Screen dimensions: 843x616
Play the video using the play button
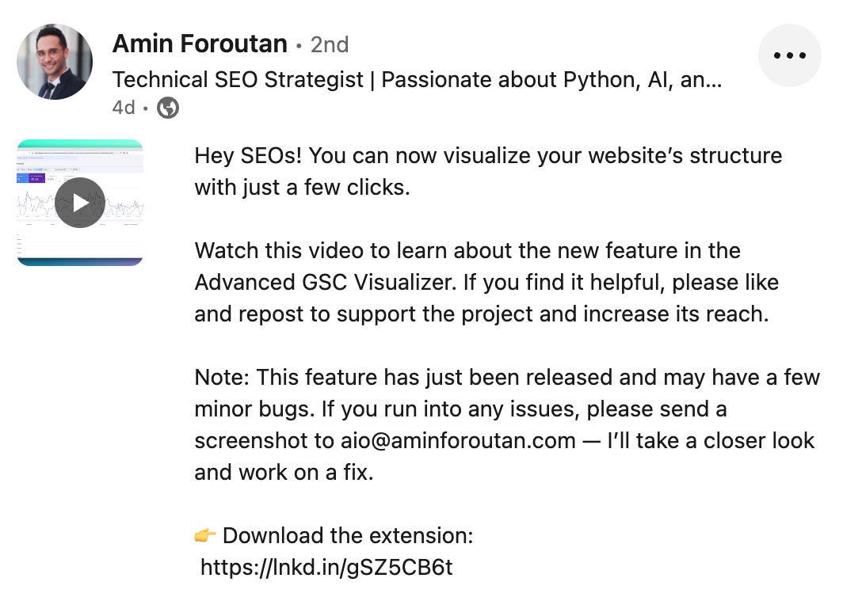[x=80, y=203]
